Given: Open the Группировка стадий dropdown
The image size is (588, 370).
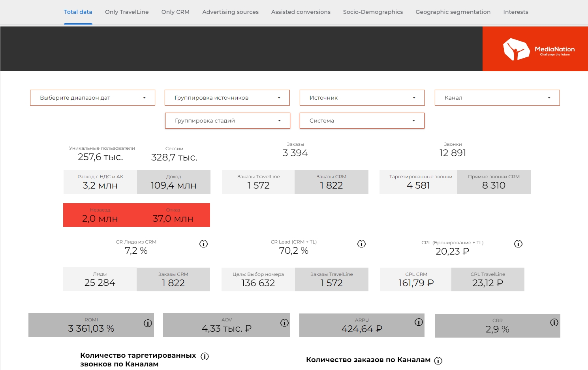Looking at the screenshot, I should [x=227, y=121].
